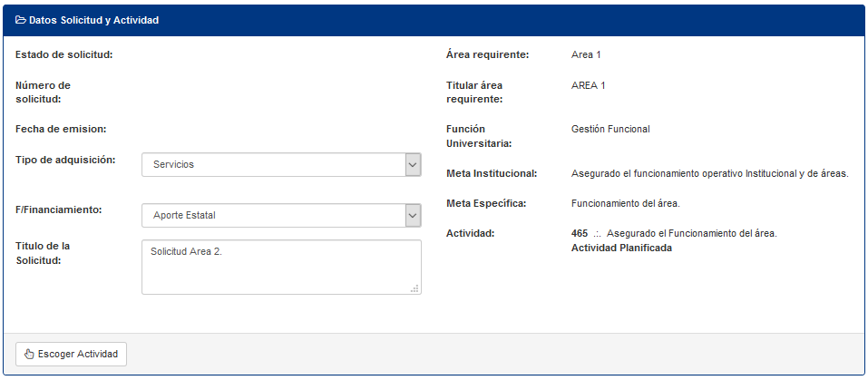The image size is (868, 380).
Task: Click the folder icon in panel header
Action: coord(21,21)
